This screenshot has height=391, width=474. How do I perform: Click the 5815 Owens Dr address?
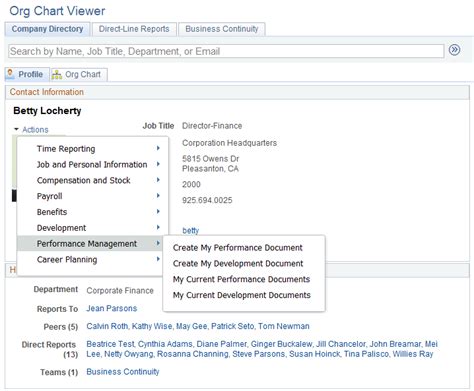[211, 159]
